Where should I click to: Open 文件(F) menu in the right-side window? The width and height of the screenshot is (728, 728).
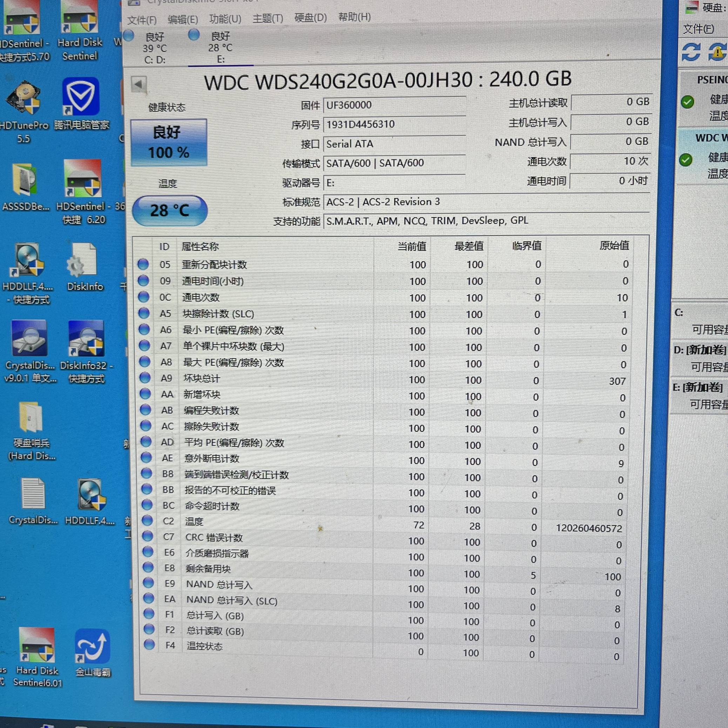click(699, 29)
